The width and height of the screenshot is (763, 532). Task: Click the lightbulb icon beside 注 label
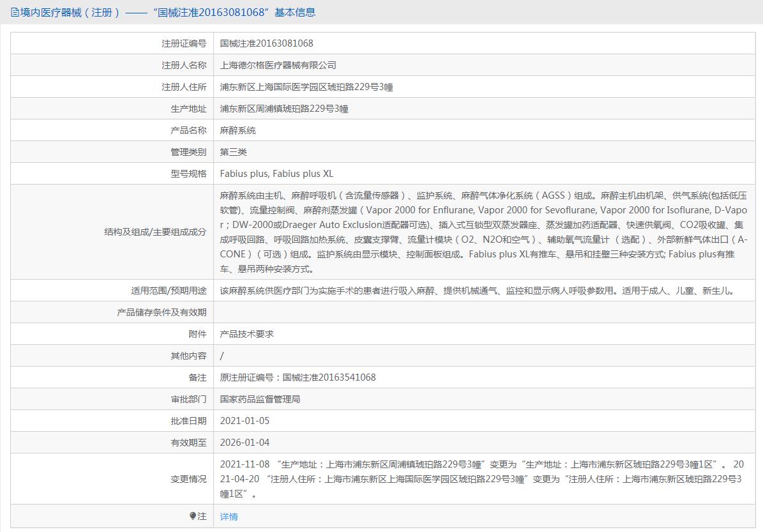click(x=193, y=516)
